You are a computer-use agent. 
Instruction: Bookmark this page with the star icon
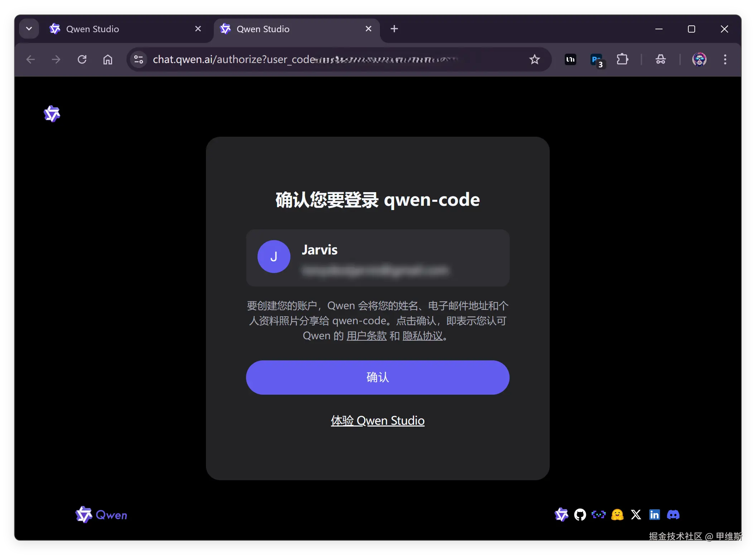534,59
